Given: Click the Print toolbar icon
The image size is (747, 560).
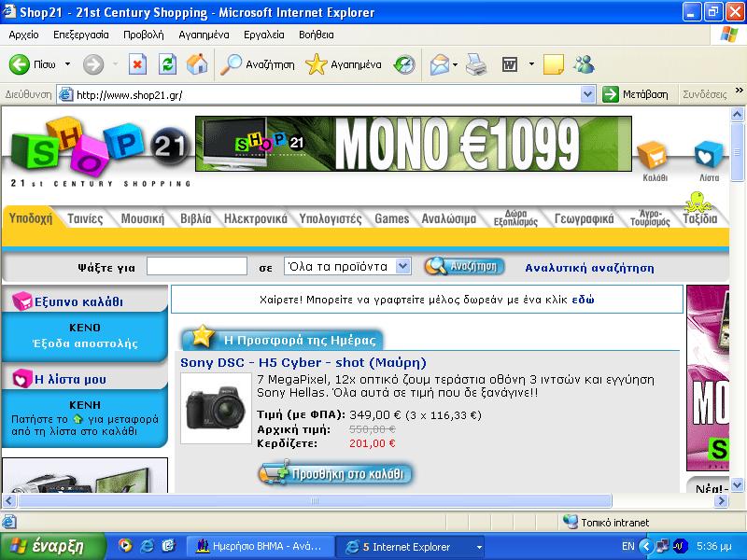Looking at the screenshot, I should [x=476, y=64].
